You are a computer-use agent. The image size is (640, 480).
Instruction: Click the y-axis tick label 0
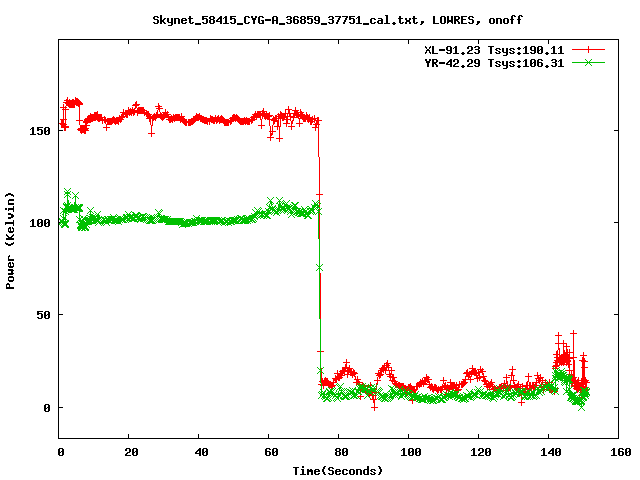47,408
